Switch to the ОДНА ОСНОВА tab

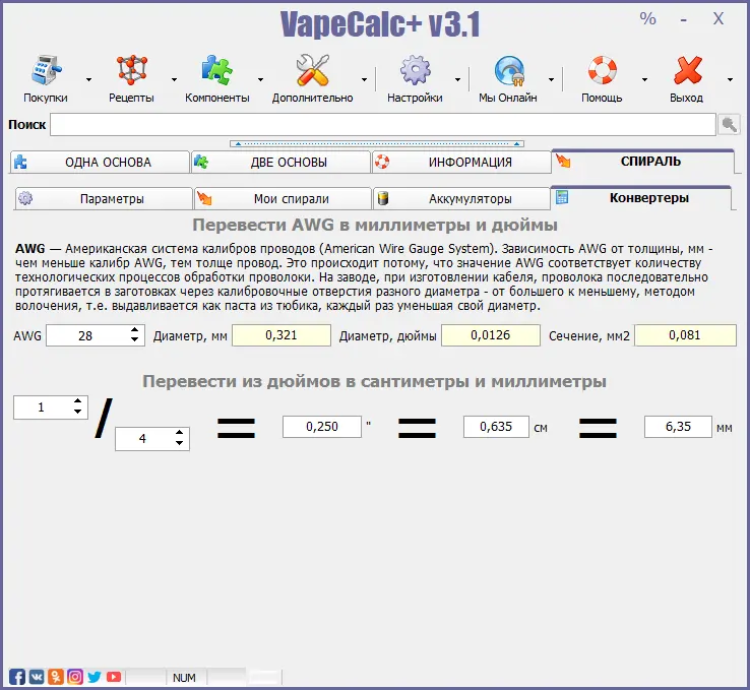99,162
